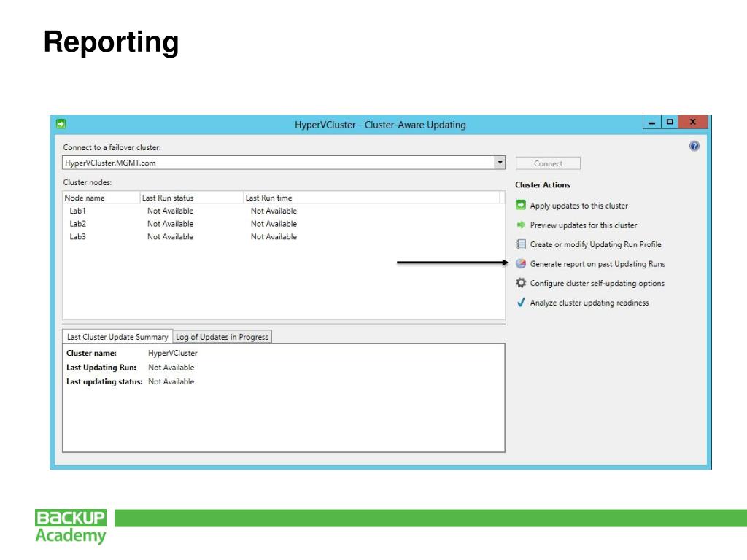Close the Cluster-Aware Updating window
The image size is (747, 560).
(693, 122)
